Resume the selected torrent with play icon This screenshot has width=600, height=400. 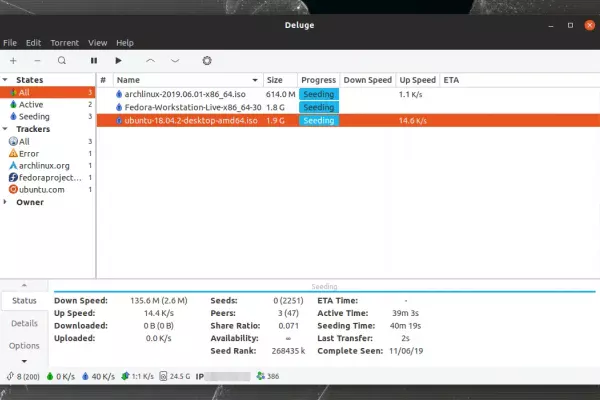[x=118, y=60]
